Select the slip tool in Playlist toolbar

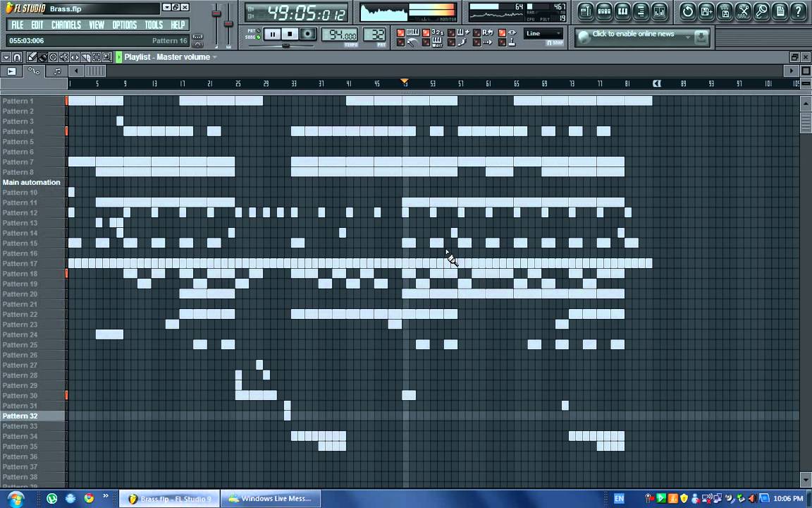75,57
